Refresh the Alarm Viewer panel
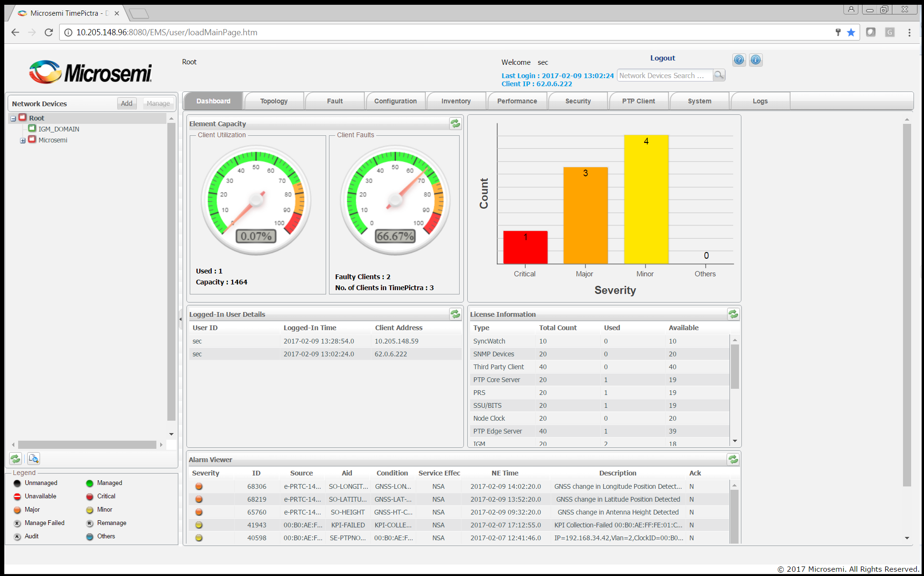Image resolution: width=924 pixels, height=576 pixels. (733, 459)
